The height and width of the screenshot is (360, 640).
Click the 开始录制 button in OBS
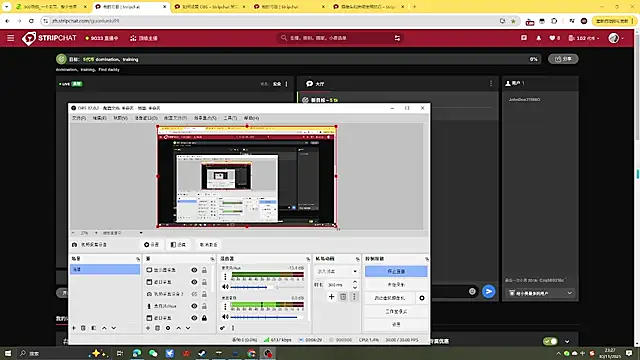click(x=396, y=284)
